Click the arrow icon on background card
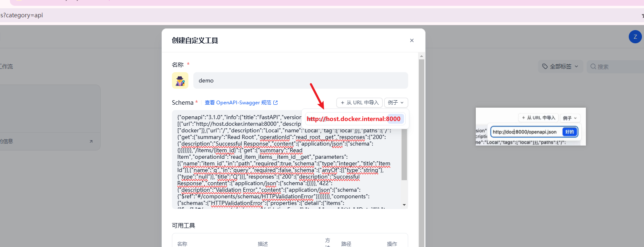This screenshot has width=644, height=247. (x=91, y=141)
